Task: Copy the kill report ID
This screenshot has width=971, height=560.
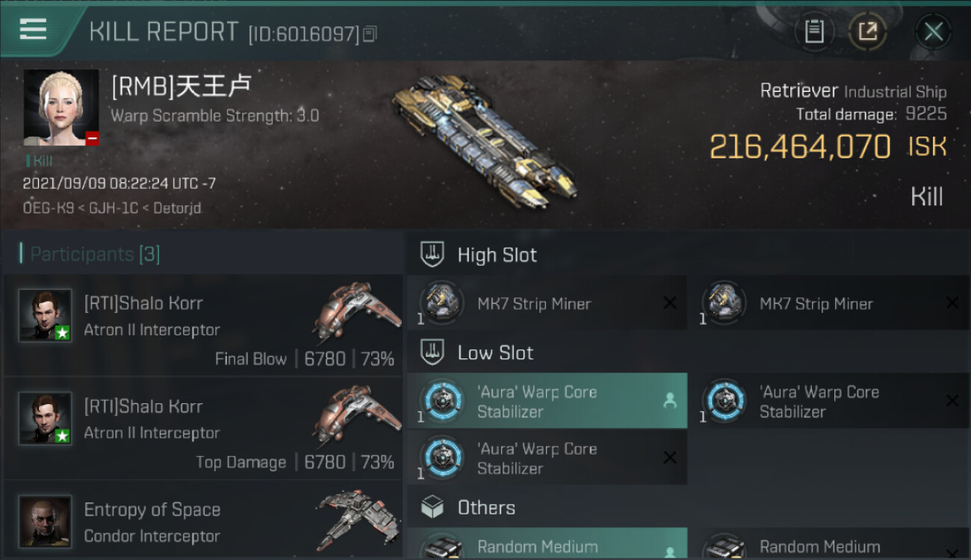Action: 370,34
